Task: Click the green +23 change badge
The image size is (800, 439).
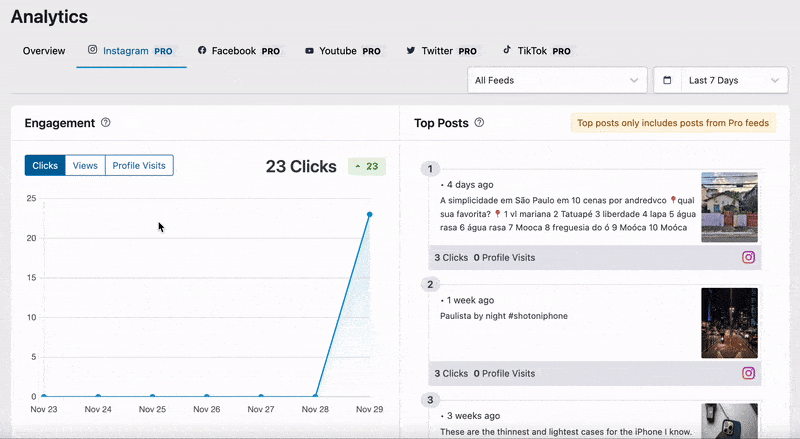Action: click(367, 166)
